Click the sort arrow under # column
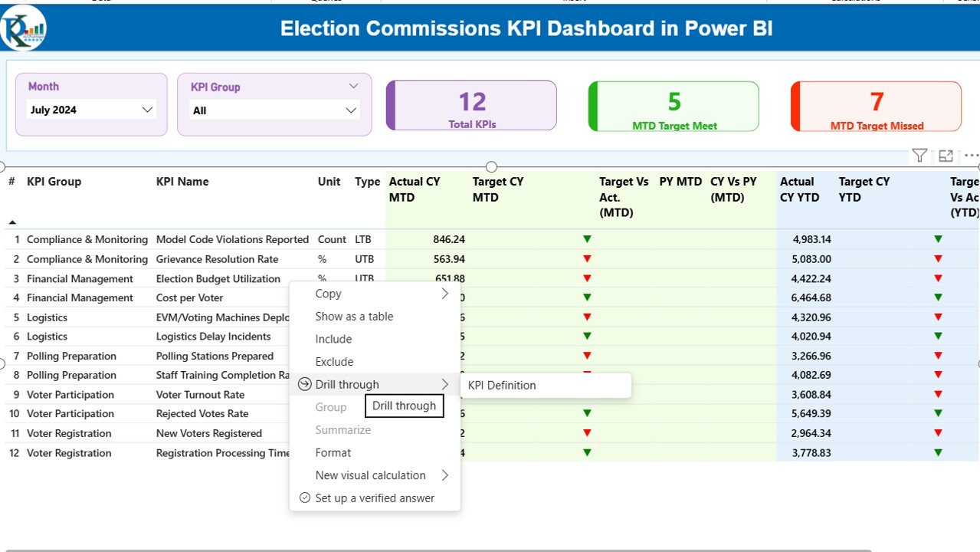The width and height of the screenshot is (980, 552). [x=11, y=222]
